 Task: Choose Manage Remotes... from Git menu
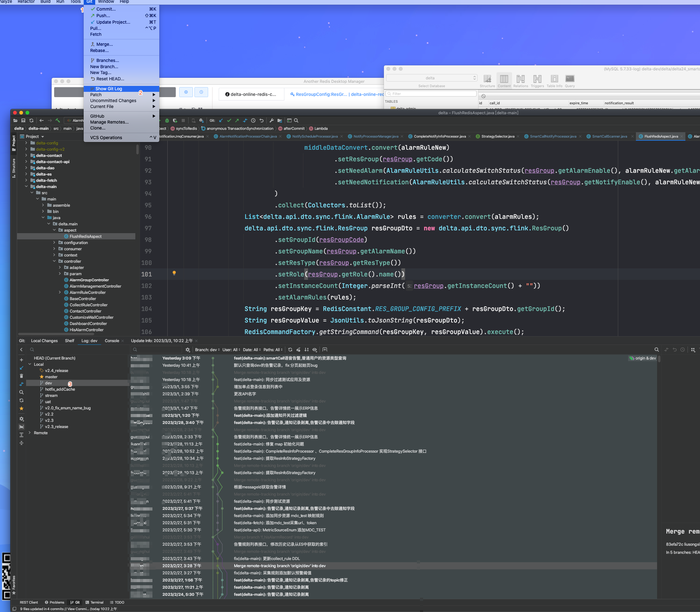[x=122, y=122]
